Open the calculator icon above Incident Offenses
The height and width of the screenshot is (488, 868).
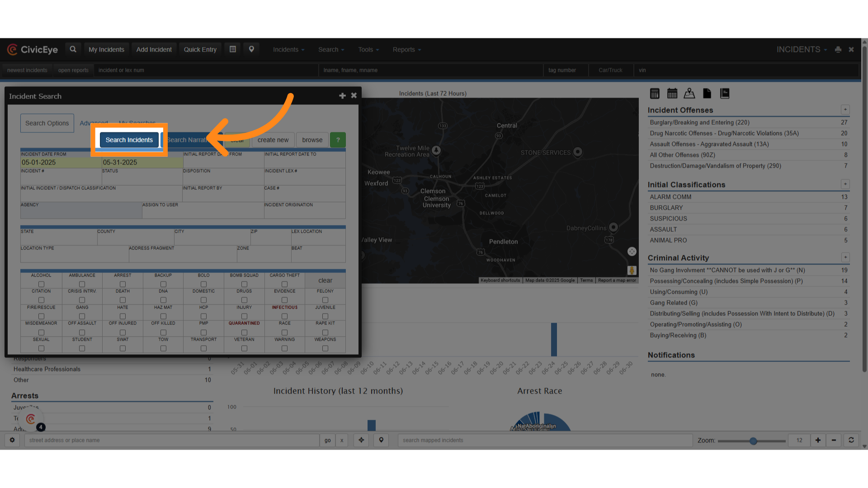[655, 94]
